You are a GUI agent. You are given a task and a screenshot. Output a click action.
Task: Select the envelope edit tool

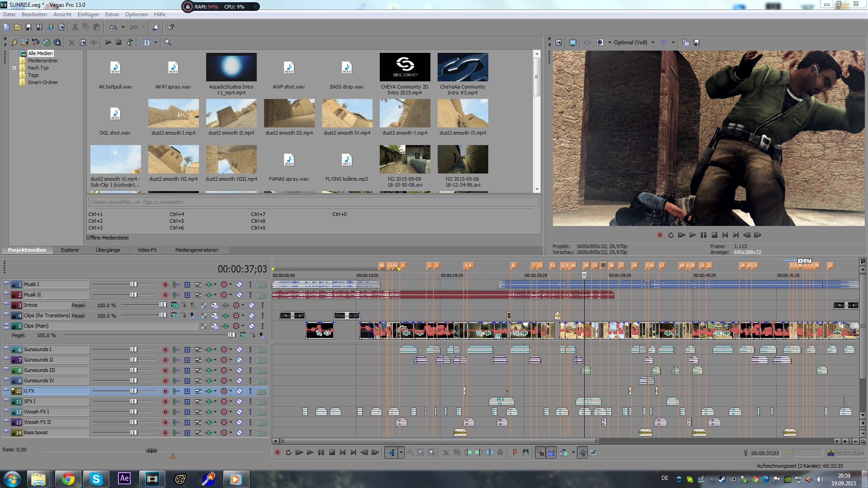tap(410, 452)
